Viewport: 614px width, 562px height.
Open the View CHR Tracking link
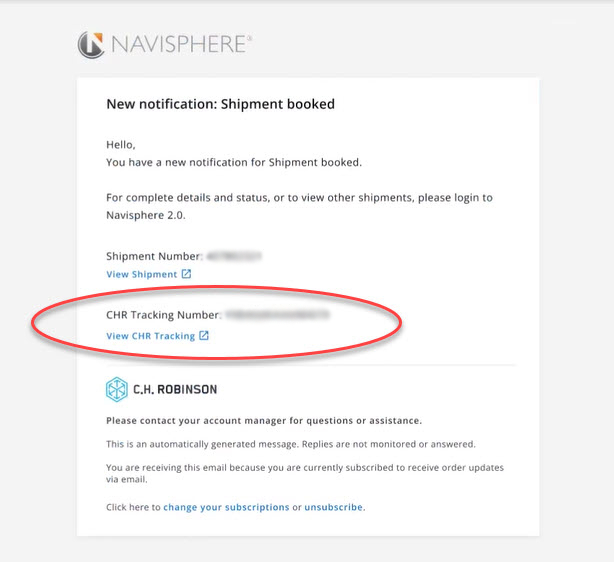(x=150, y=336)
